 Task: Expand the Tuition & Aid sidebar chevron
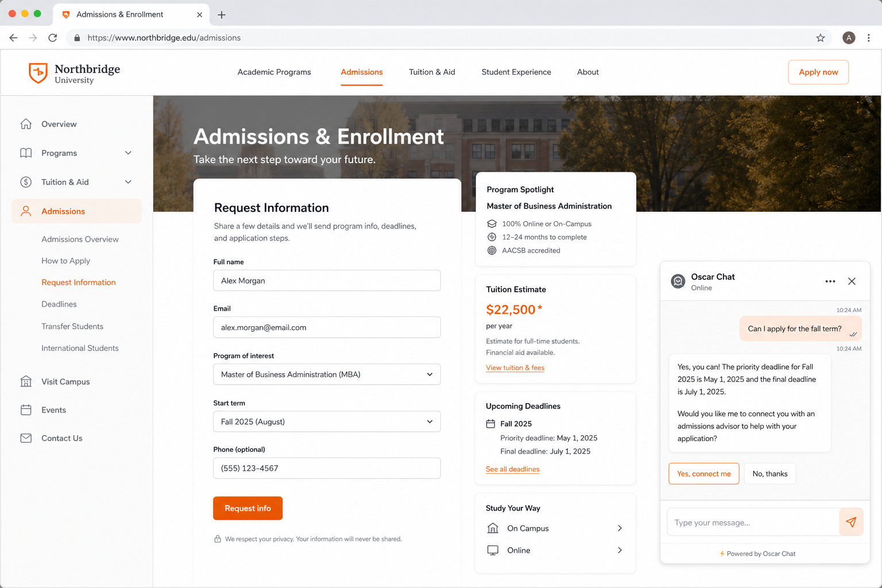[129, 182]
